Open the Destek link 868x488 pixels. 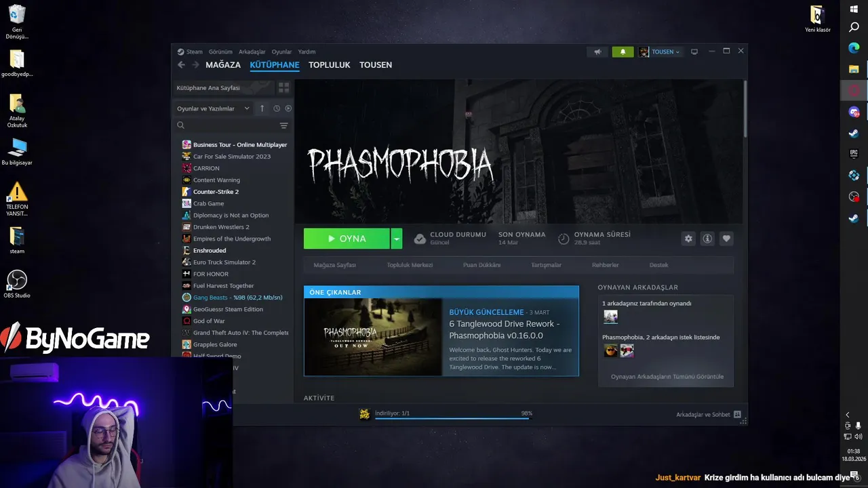coord(659,265)
